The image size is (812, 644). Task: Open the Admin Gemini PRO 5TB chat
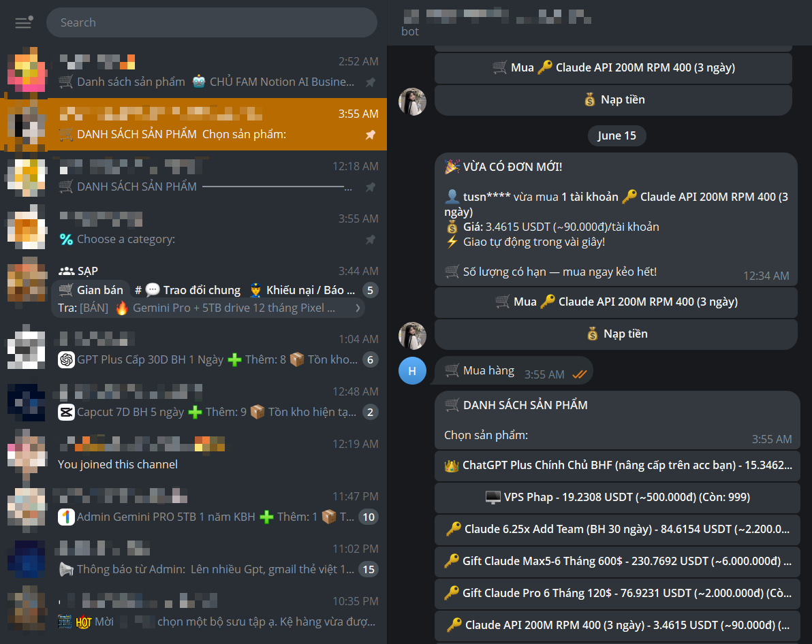(193, 506)
